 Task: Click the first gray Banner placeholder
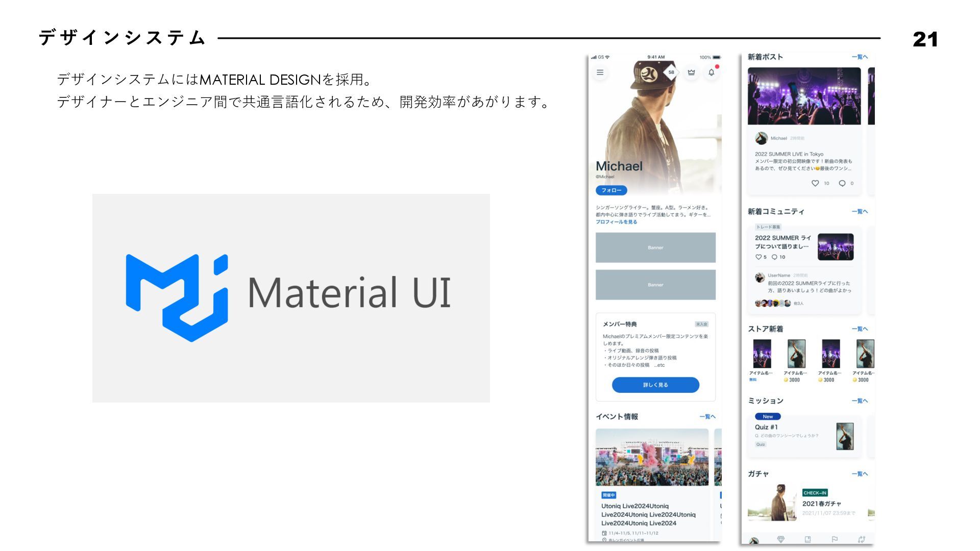(655, 247)
